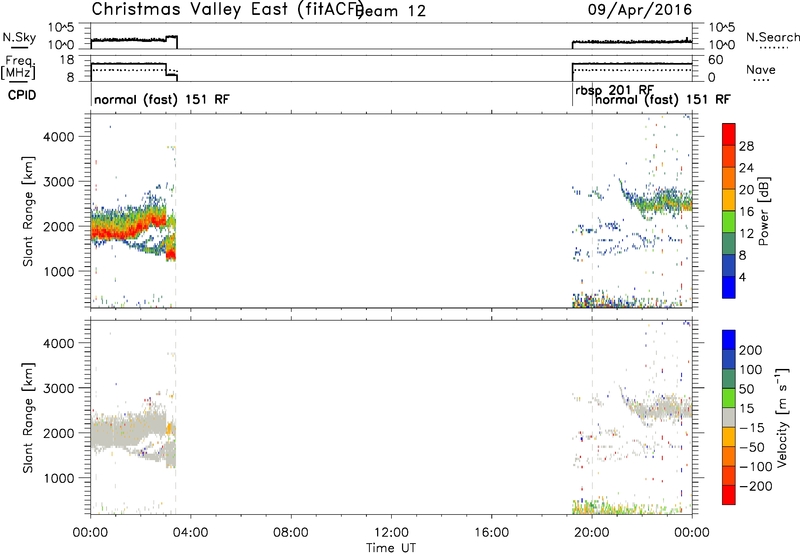The height and width of the screenshot is (554, 800).
Task: Click the "Nave" legend label
Action: (761, 70)
